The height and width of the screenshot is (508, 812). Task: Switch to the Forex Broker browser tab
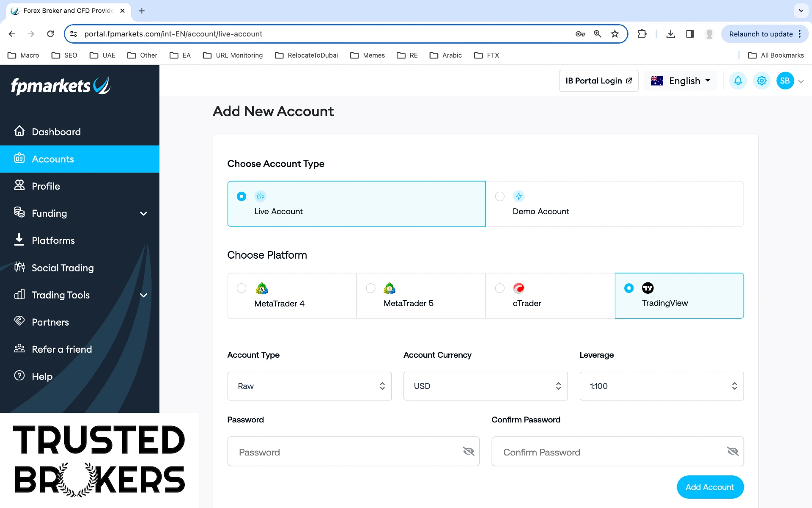coord(68,11)
